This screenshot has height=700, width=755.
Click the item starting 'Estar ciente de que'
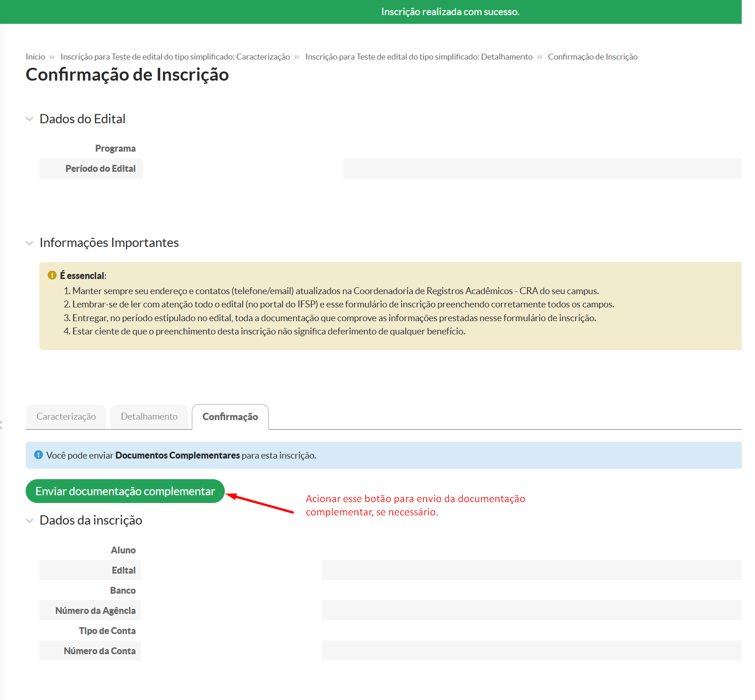269,331
